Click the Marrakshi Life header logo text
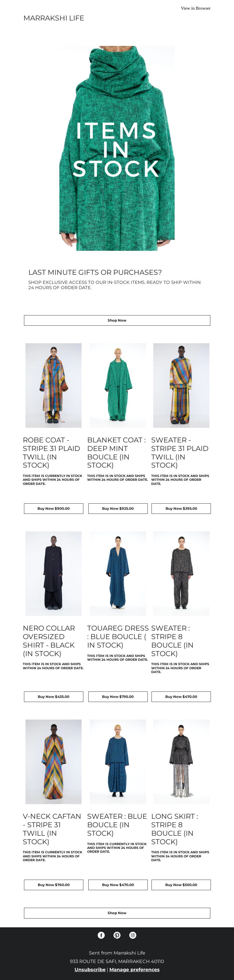234x980 pixels. click(x=54, y=18)
